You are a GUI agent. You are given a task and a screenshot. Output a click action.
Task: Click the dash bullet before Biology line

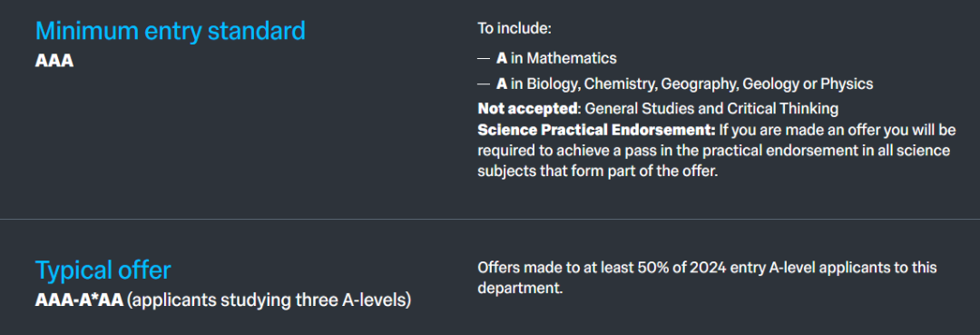point(483,84)
